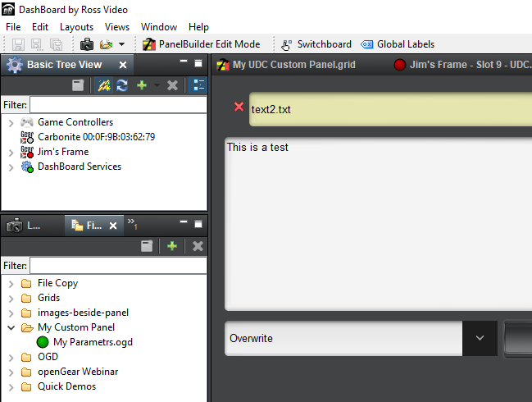The image size is (532, 402).
Task: Close the File Navigator tab
Action: tap(113, 226)
